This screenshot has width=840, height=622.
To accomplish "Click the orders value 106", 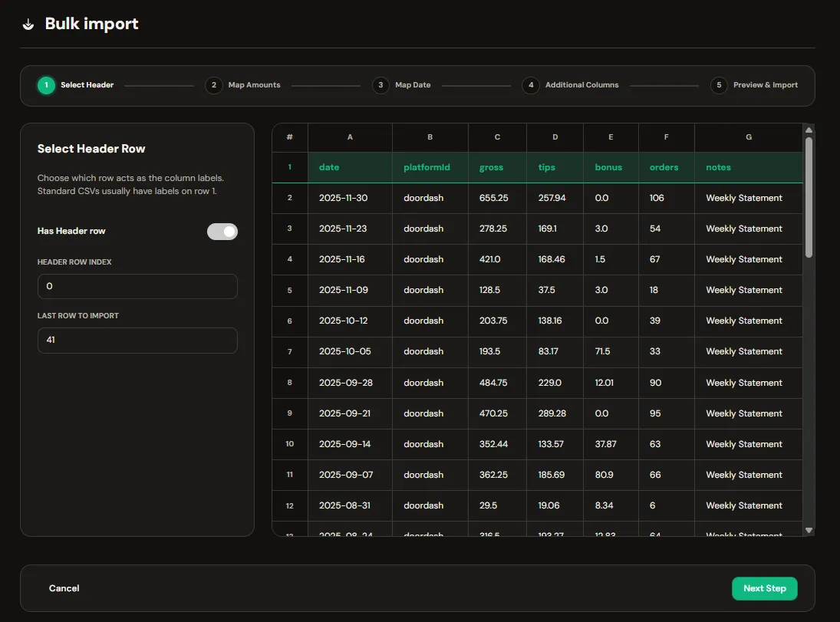I will (667, 198).
